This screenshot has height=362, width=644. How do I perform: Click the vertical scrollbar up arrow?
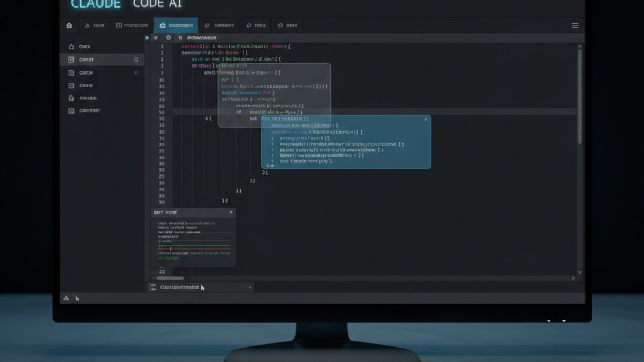[x=580, y=47]
